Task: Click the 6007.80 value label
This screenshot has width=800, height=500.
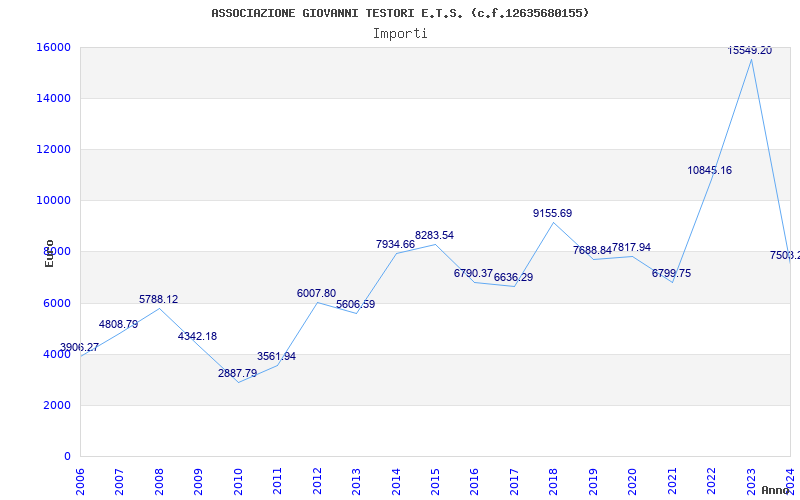Action: point(316,293)
